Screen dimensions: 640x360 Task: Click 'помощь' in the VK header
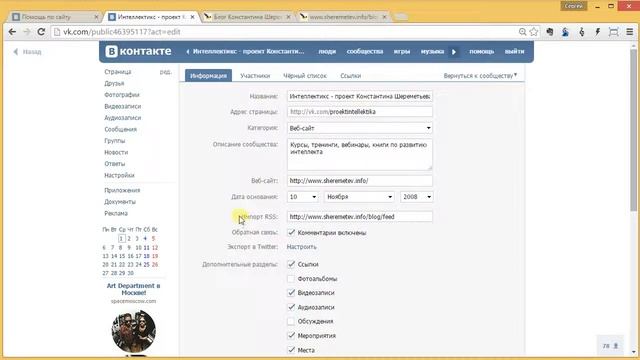[482, 51]
